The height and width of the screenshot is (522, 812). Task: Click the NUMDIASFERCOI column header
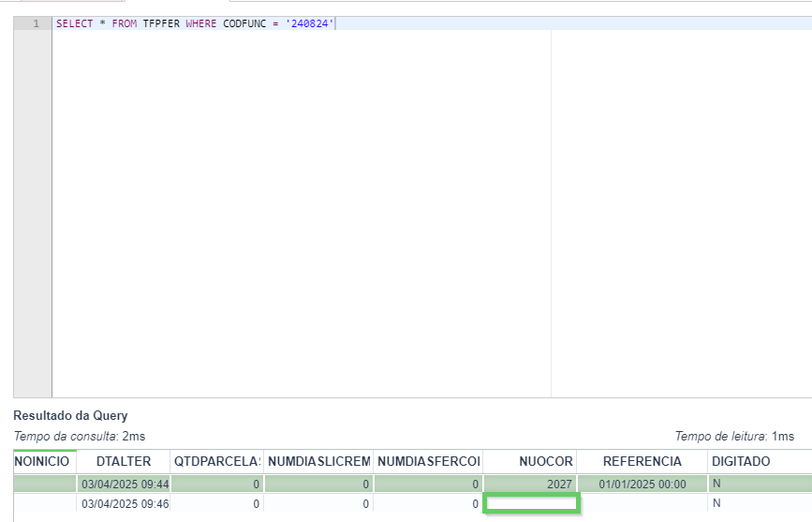pos(428,461)
